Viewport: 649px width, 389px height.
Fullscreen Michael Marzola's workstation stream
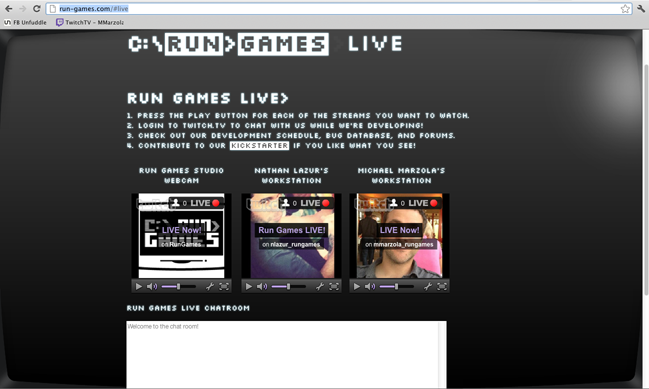pos(442,286)
